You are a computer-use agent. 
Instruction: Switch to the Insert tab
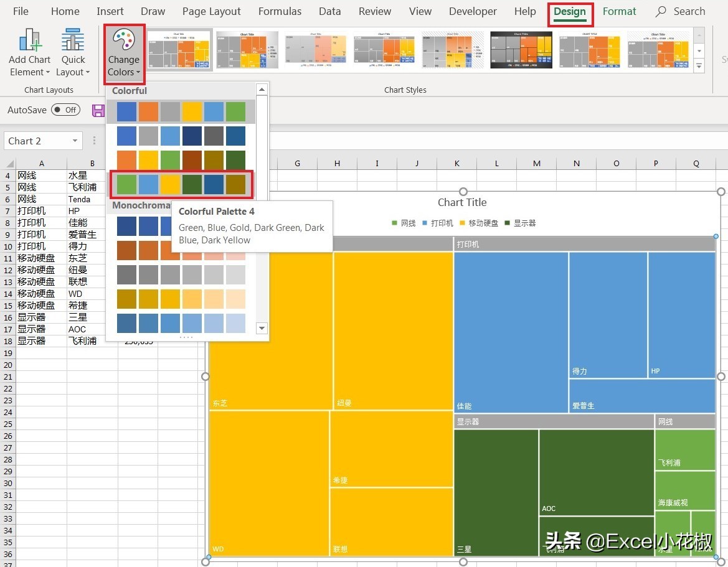tap(110, 12)
